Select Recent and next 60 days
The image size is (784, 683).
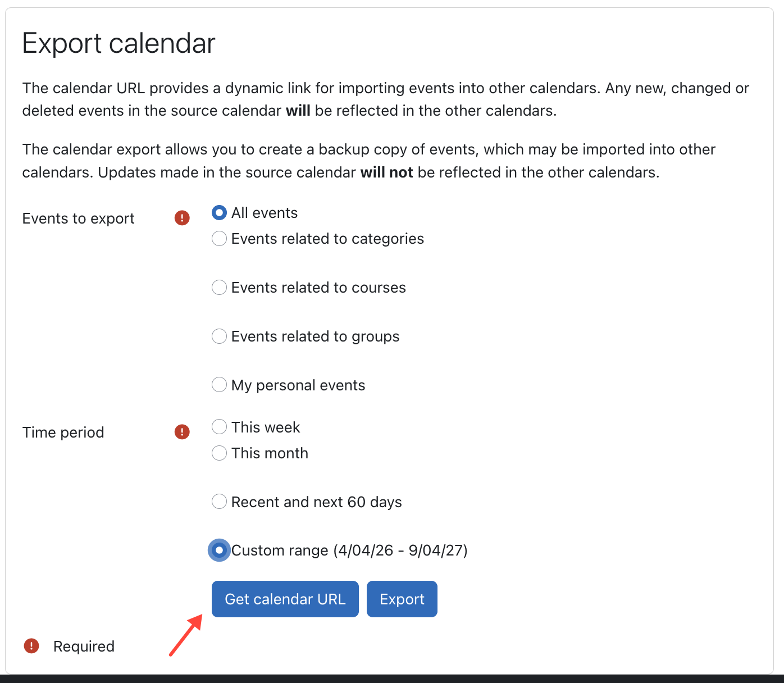[x=219, y=501]
